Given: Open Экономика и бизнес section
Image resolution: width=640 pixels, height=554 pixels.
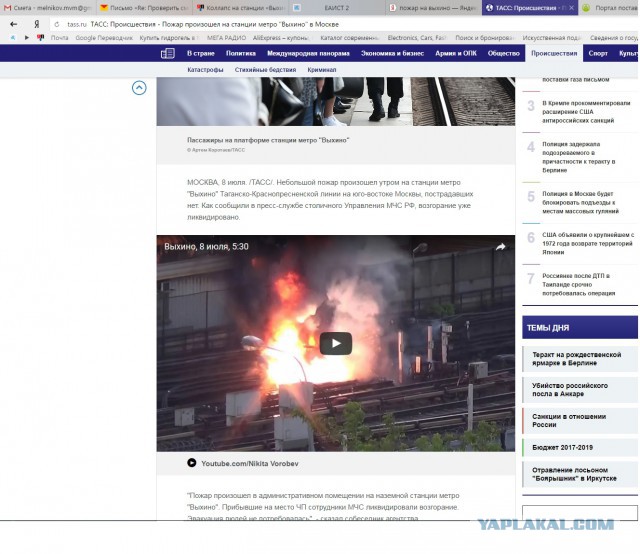Looking at the screenshot, I should coord(392,53).
